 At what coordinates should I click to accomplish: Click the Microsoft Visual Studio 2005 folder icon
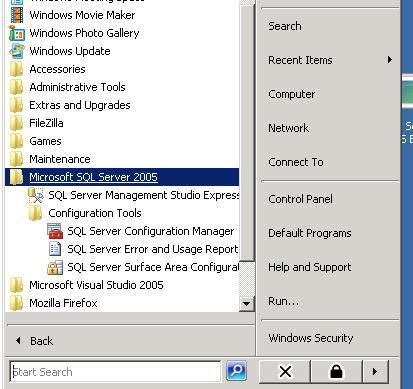click(x=17, y=285)
